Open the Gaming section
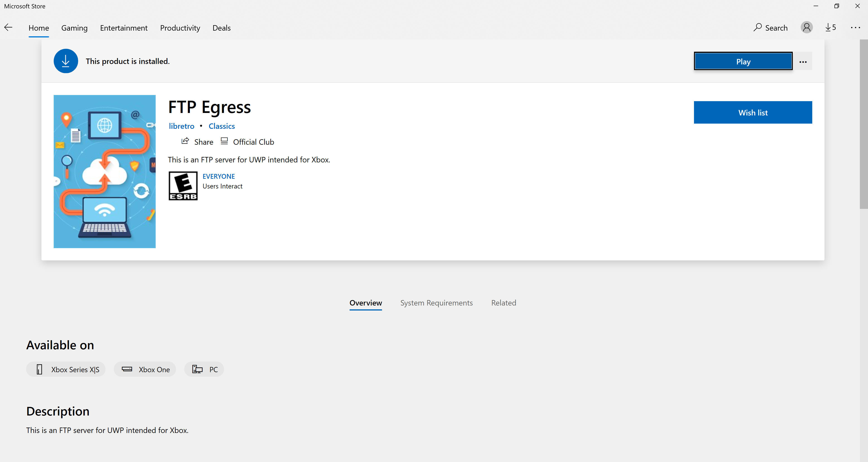 pos(75,28)
